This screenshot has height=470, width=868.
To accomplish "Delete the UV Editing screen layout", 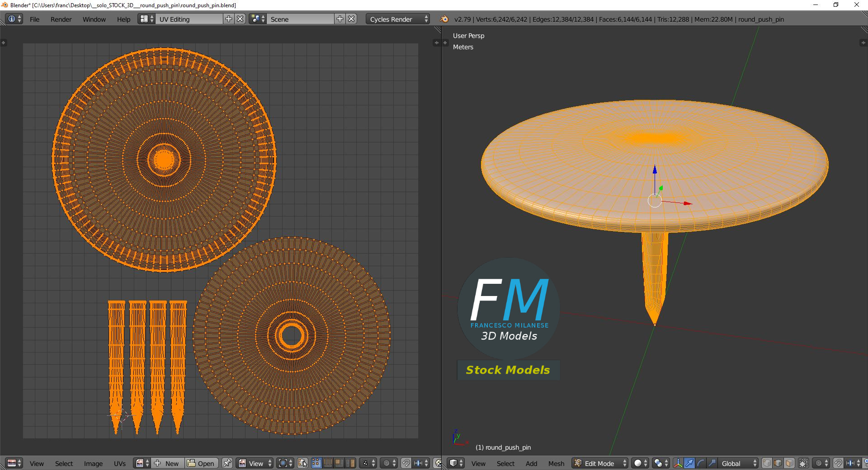I will coord(241,19).
